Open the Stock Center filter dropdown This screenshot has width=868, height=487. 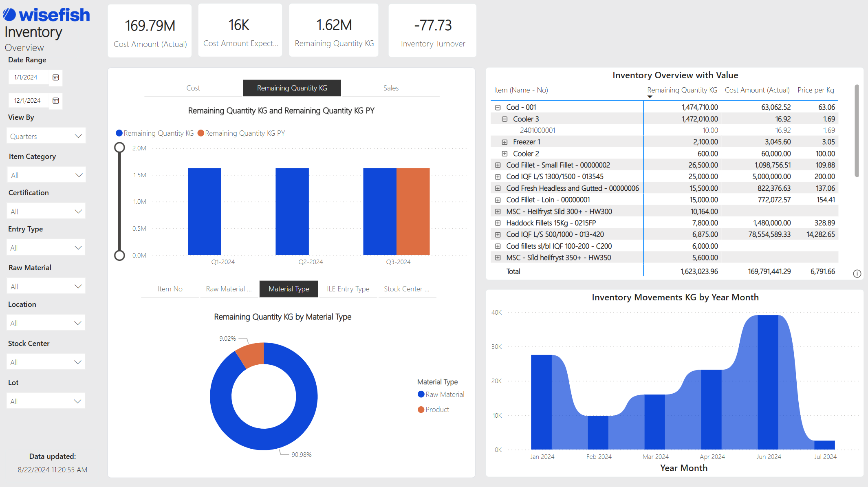pos(46,362)
